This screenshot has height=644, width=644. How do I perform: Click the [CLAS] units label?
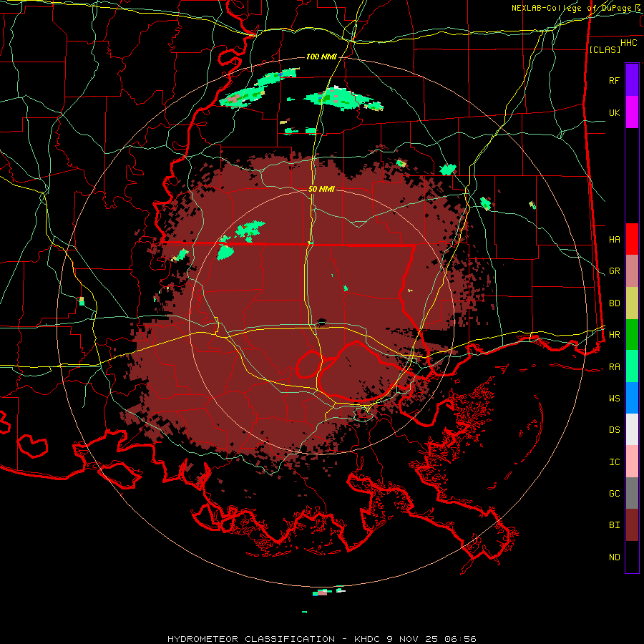pos(605,49)
